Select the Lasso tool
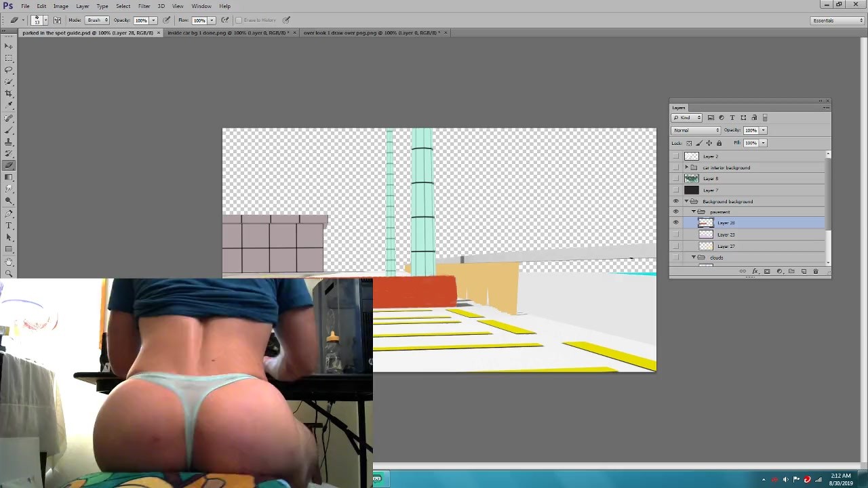 coord(9,70)
